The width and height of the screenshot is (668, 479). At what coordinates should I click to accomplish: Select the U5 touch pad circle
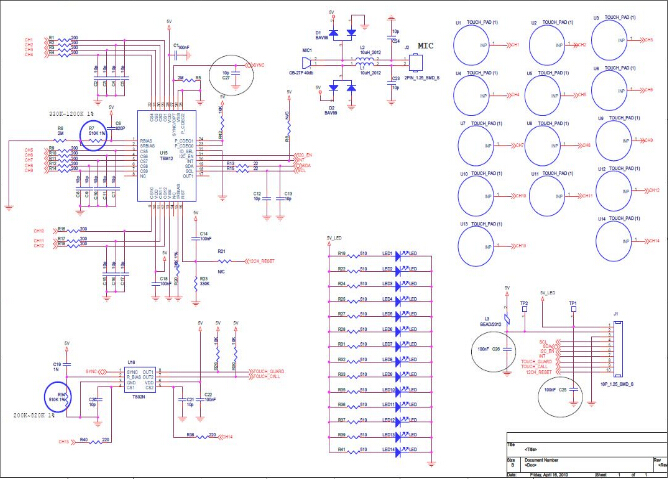(542, 95)
